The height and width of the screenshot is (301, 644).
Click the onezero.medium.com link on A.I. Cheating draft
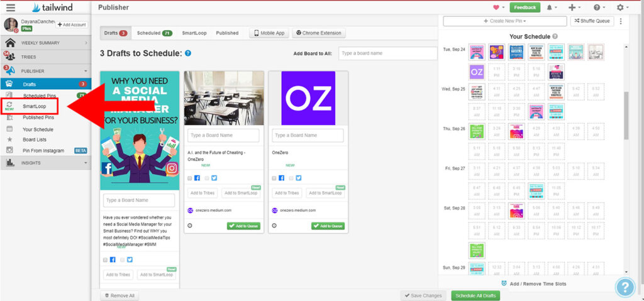[x=213, y=211]
